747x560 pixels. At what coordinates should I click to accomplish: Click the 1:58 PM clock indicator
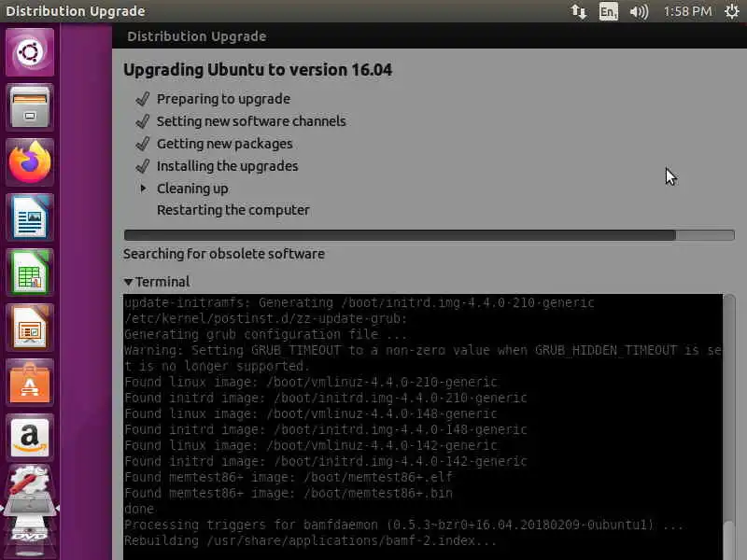[x=687, y=11]
